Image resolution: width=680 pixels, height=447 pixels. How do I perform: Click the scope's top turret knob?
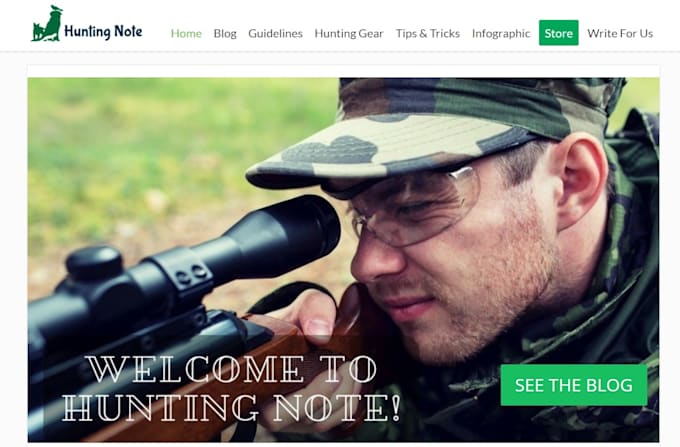[94, 263]
